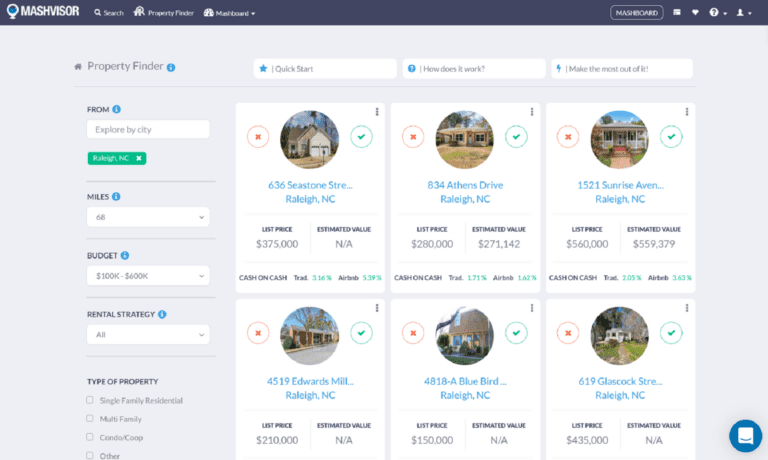Approve the 619 Glascock Street property

(671, 332)
